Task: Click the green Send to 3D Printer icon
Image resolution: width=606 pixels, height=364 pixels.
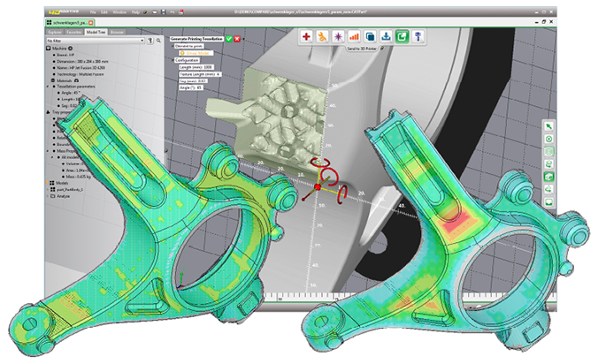Action: tap(402, 36)
